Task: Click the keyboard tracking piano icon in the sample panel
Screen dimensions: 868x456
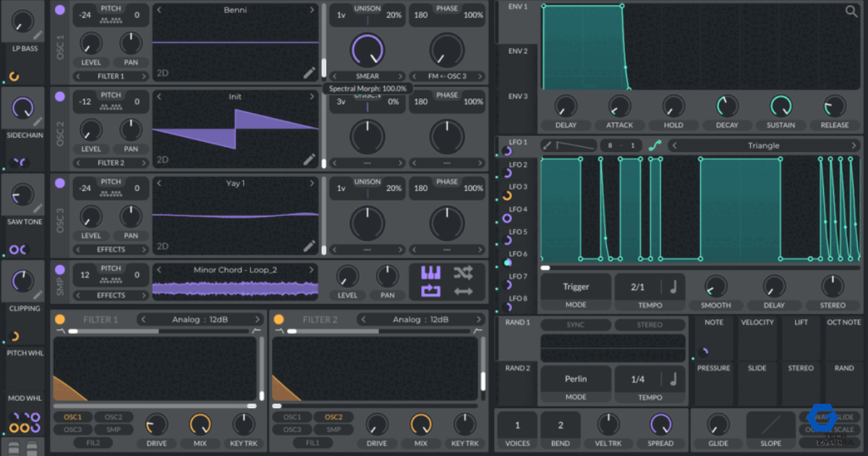Action: [x=430, y=273]
